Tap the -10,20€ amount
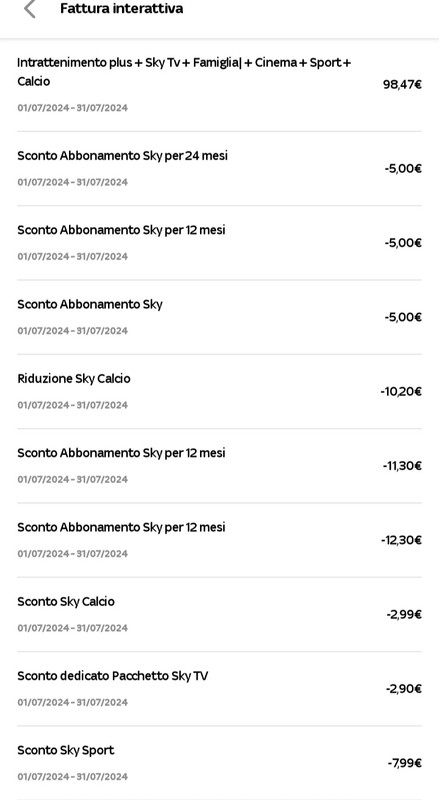This screenshot has height=800, width=439. [401, 392]
